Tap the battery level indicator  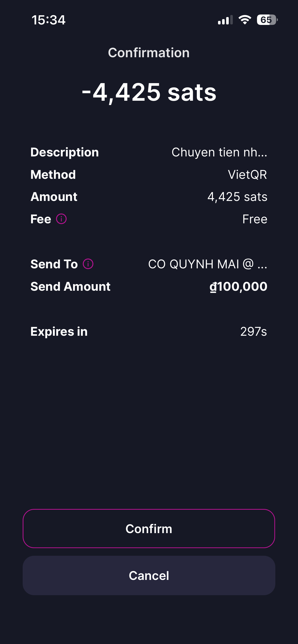coord(267,20)
